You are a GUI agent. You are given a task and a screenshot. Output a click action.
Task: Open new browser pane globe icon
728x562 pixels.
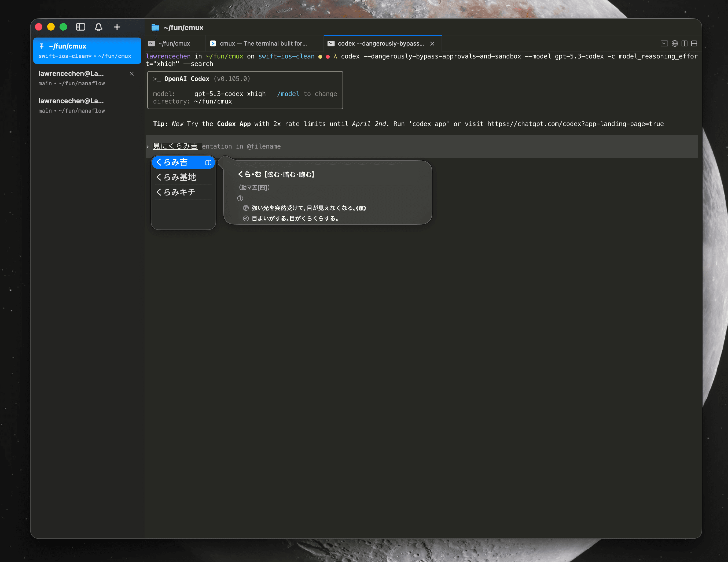click(675, 44)
